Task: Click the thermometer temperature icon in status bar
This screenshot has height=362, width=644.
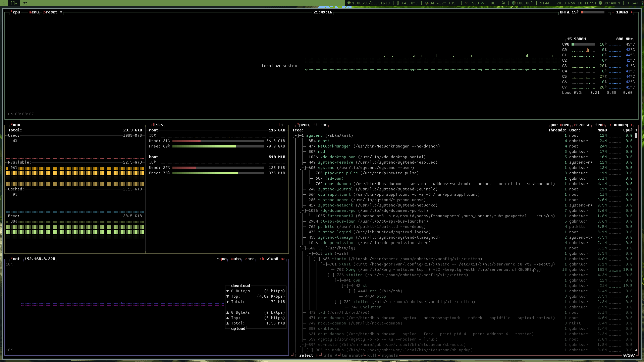Action: (398, 3)
